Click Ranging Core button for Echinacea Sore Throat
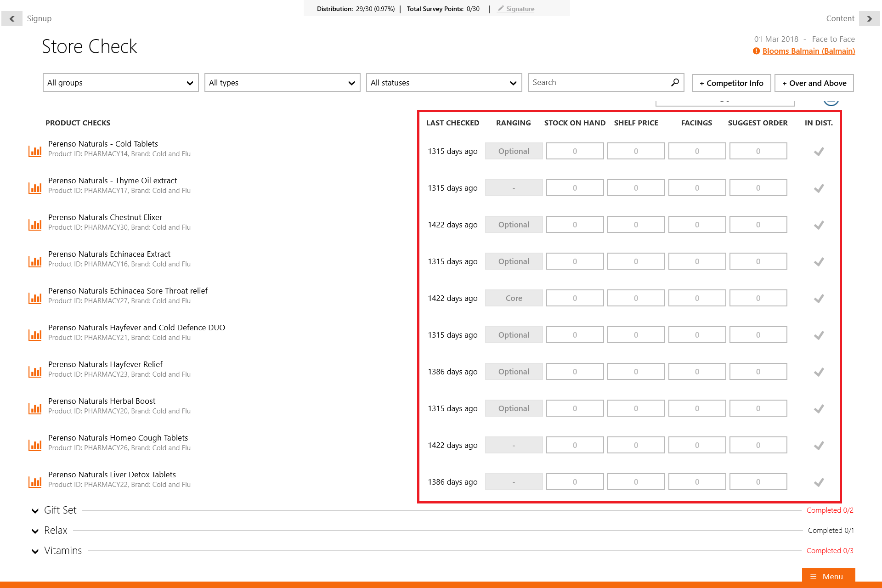The image size is (882, 588). point(514,298)
